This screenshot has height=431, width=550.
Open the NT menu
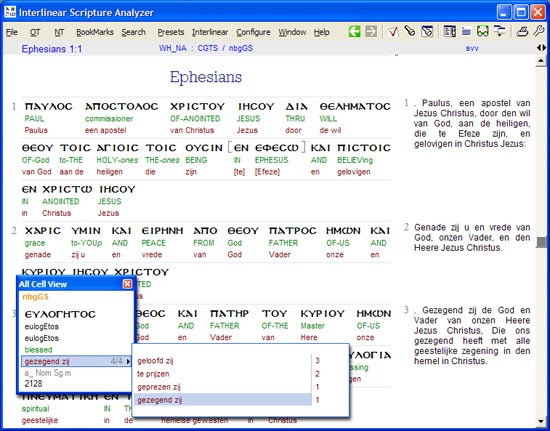pos(59,32)
